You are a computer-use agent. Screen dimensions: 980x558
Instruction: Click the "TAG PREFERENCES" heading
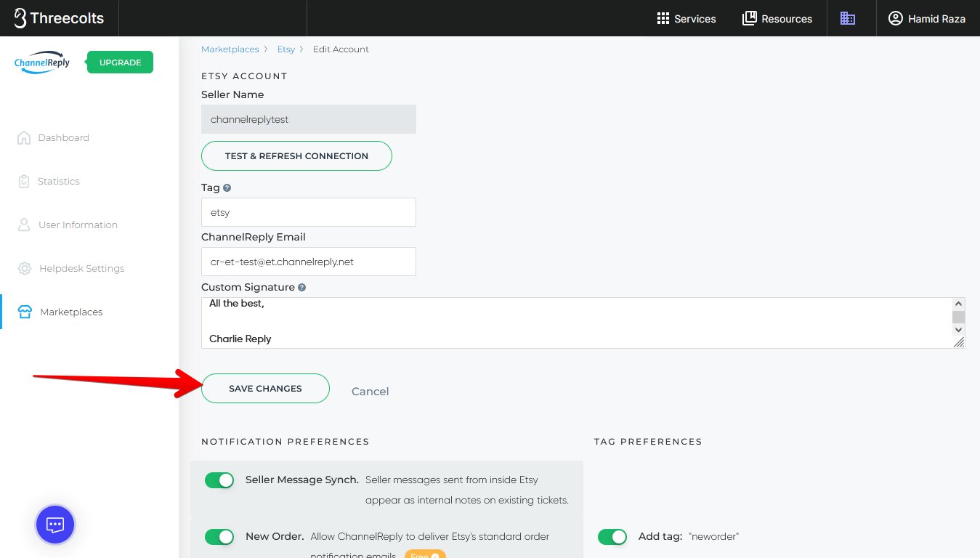(648, 442)
